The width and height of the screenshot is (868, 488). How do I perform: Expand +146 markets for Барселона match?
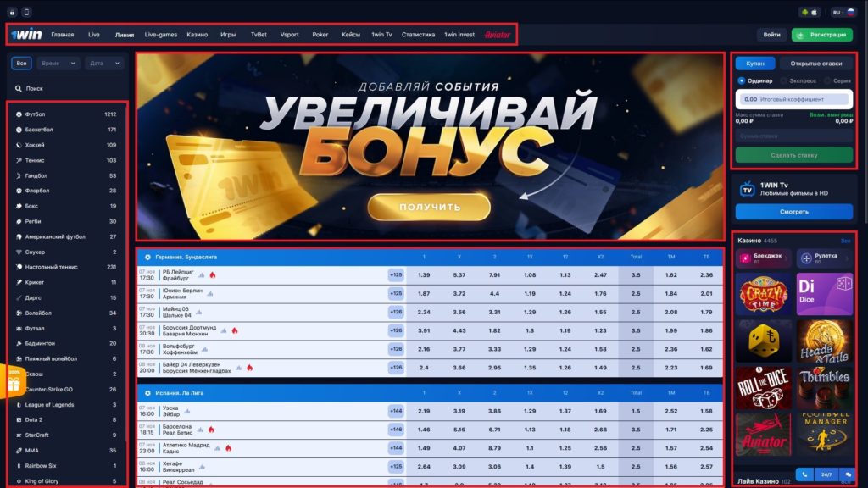pos(396,430)
